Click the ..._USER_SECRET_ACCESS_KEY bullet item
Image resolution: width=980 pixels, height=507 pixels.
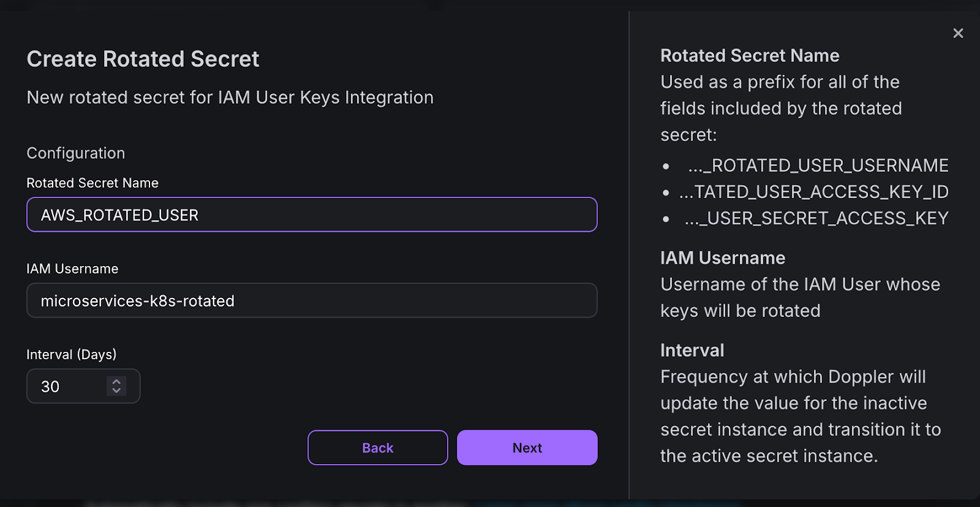(x=816, y=218)
